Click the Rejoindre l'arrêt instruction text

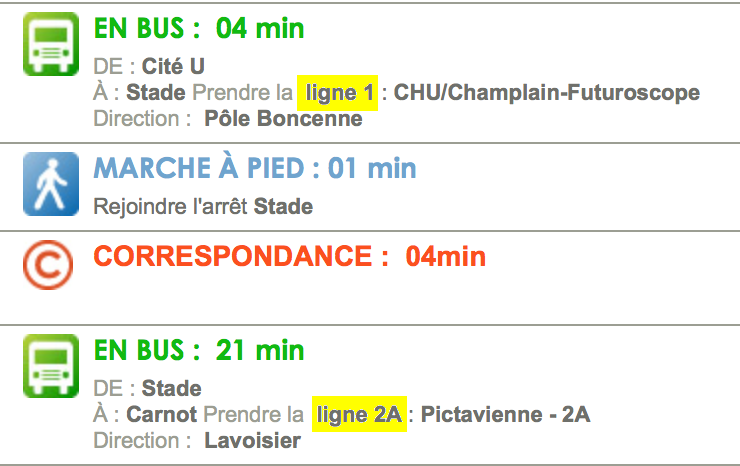point(170,207)
